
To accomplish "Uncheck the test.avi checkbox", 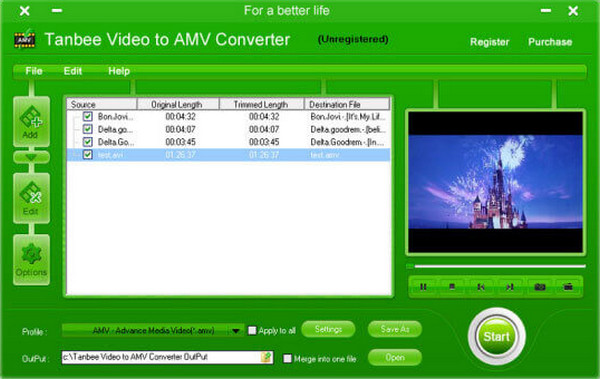I will click(x=88, y=155).
